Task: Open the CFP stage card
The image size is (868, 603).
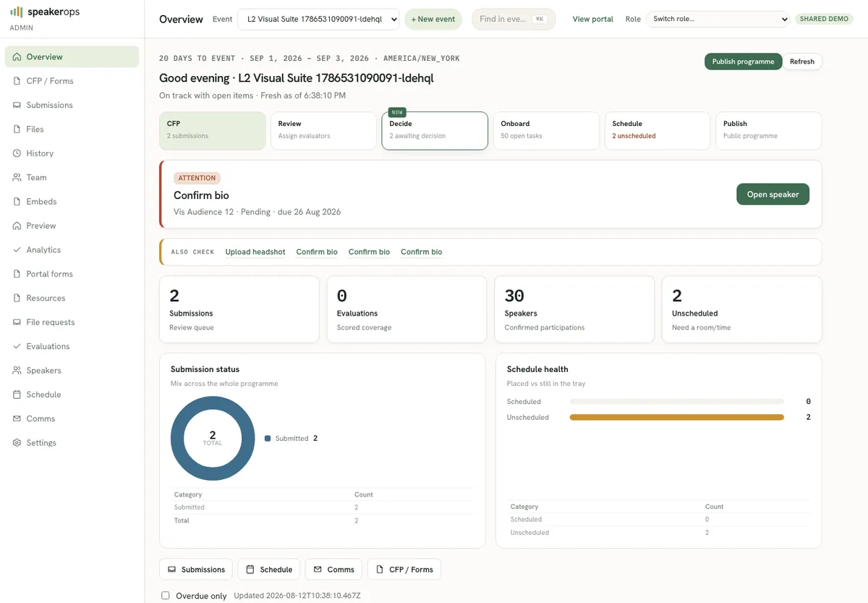Action: [213, 131]
